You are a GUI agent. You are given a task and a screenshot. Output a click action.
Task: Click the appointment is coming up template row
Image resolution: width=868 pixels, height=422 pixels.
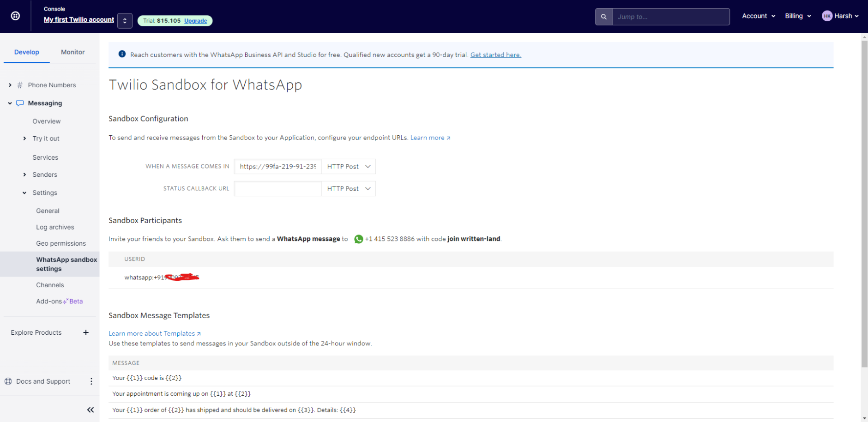coord(471,394)
